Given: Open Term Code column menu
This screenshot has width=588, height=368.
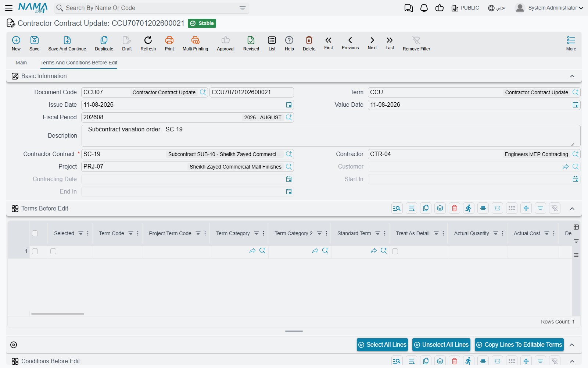Looking at the screenshot, I should pos(138,233).
